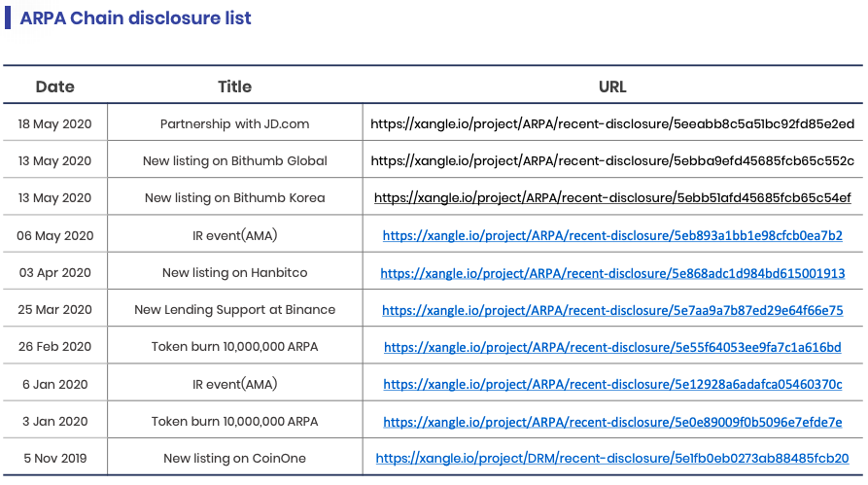Open the Bithumb Global listing URL ending 552c
Screen dimensions: 868x485
(x=612, y=161)
